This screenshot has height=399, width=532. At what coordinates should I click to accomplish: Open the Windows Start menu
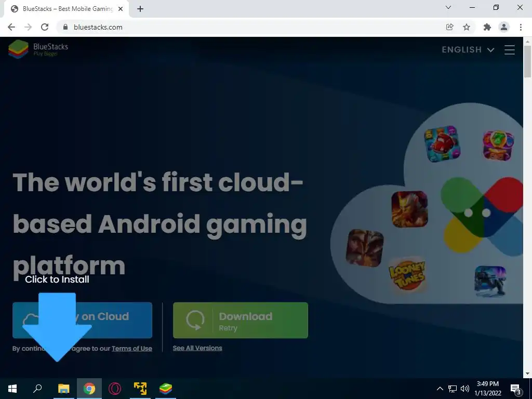(12, 389)
